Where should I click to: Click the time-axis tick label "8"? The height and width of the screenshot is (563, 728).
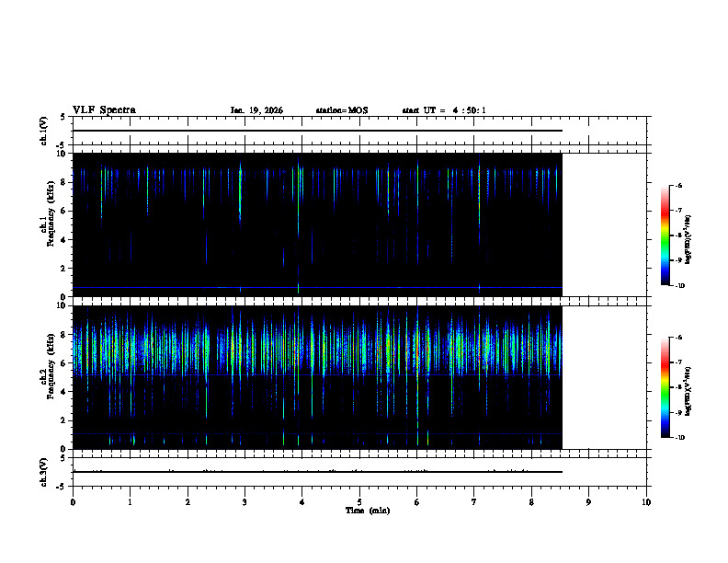531,502
